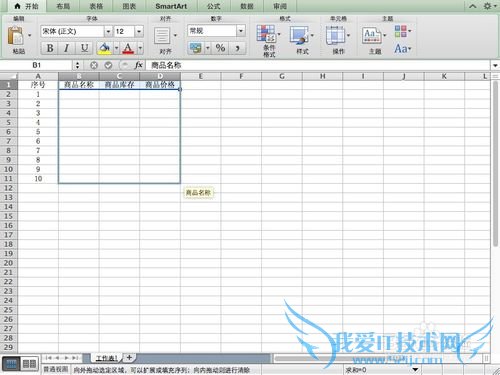Image resolution: width=500 pixels, height=375 pixels.
Task: Click the select-all corner box
Action: [x=9, y=76]
